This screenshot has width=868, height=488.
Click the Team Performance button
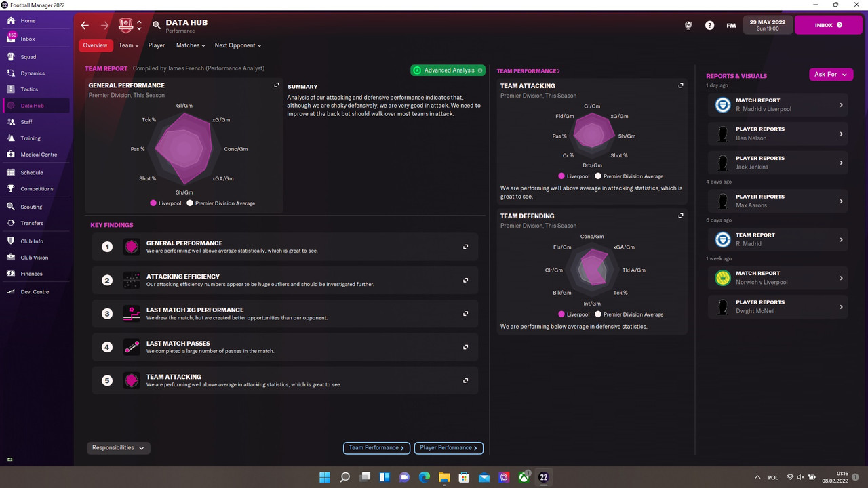click(x=376, y=448)
